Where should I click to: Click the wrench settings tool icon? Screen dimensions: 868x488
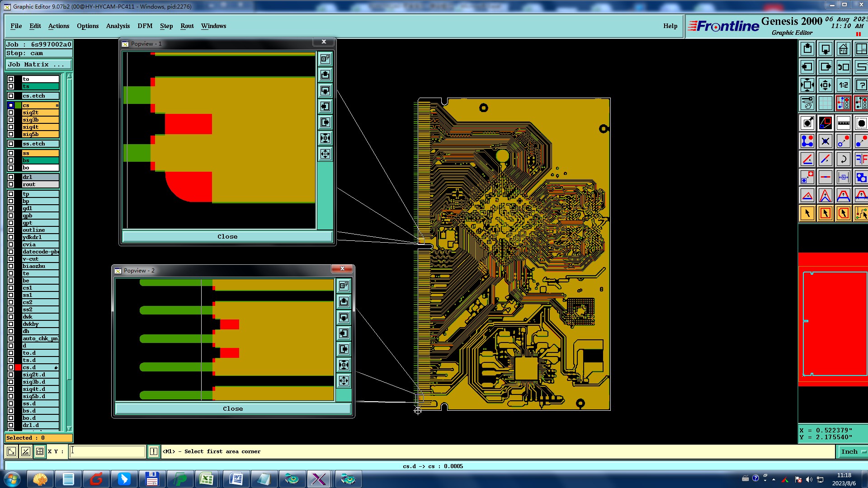tap(807, 103)
